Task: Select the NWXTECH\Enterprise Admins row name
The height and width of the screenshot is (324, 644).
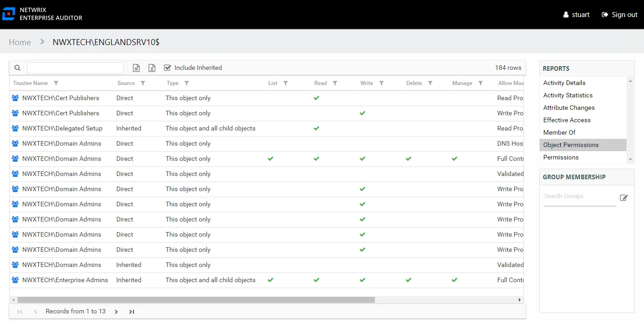Action: tap(65, 280)
